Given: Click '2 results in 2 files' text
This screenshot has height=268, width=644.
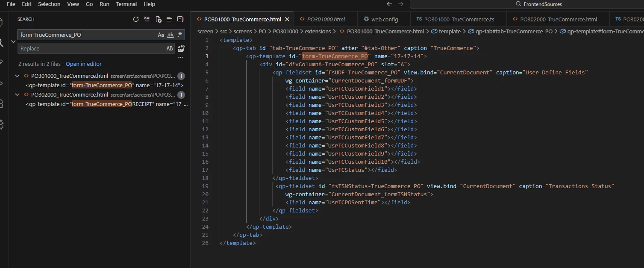Looking at the screenshot, I should tap(40, 64).
